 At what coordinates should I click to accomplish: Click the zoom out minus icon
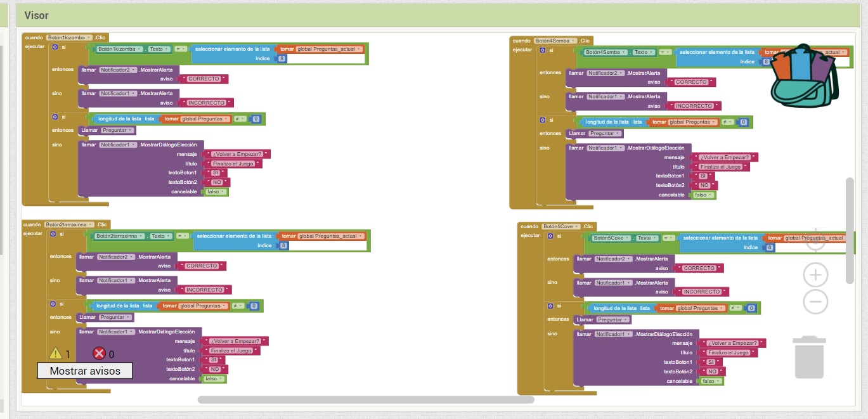[x=815, y=302]
